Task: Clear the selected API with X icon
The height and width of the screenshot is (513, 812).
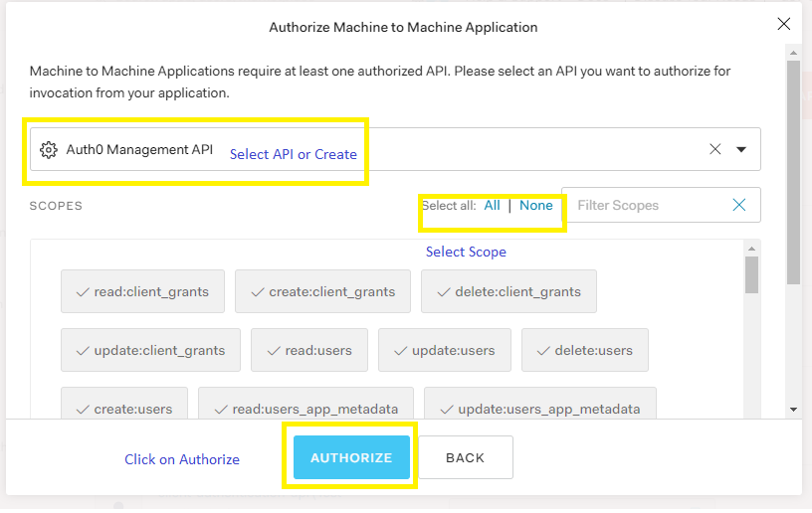Action: pyautogui.click(x=715, y=150)
